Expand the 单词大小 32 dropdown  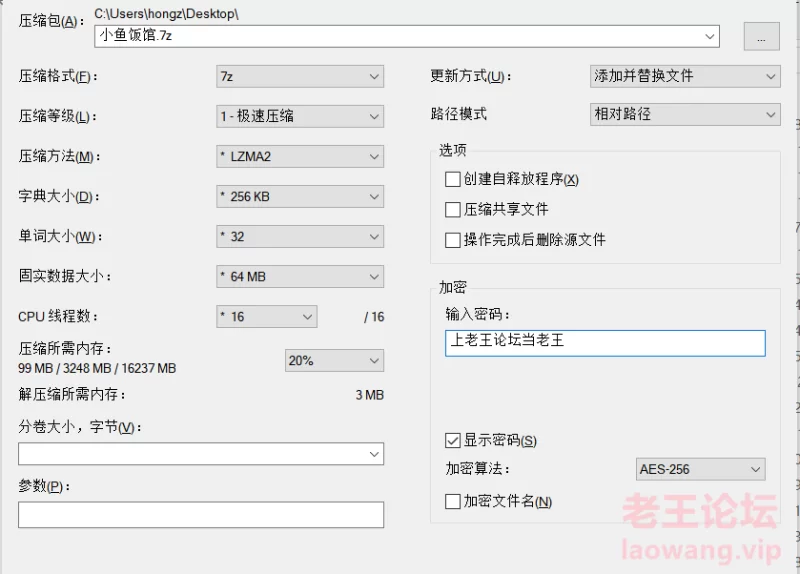click(300, 237)
